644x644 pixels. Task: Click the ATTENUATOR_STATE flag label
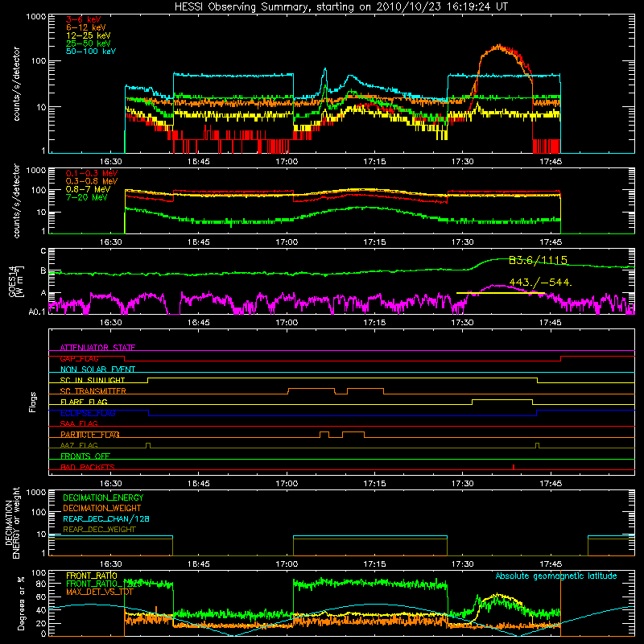click(97, 348)
